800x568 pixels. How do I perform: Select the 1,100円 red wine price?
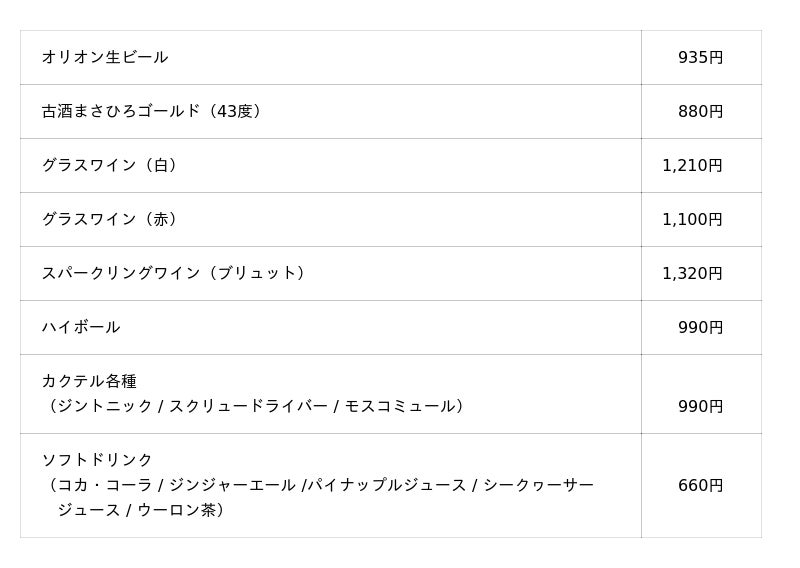(692, 220)
